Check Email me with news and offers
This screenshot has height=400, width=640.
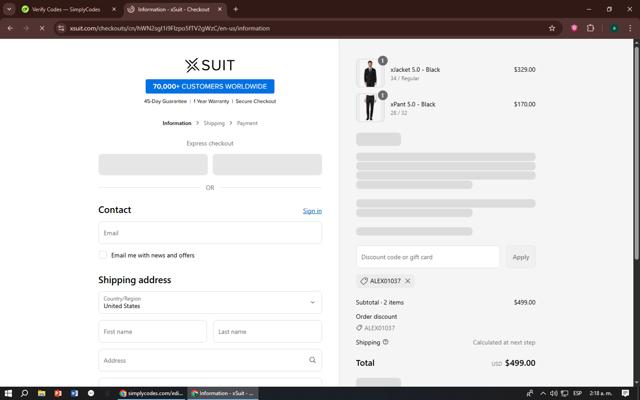click(x=103, y=255)
